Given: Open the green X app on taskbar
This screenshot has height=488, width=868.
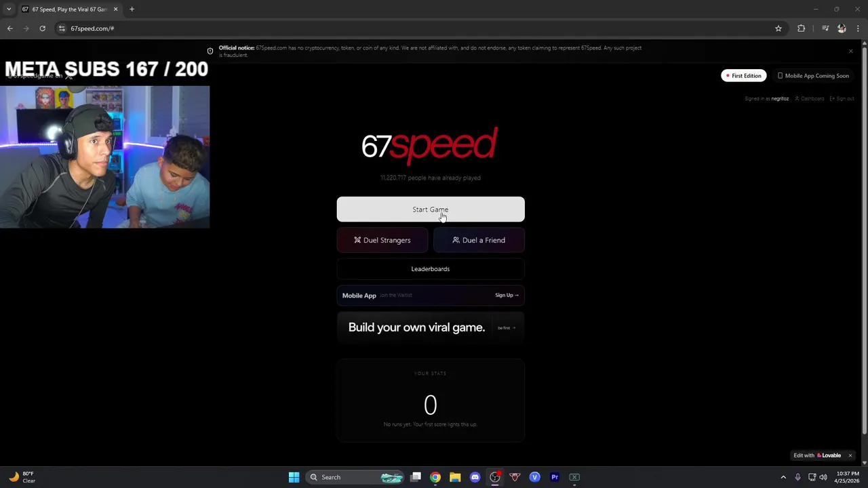Looking at the screenshot, I should tap(574, 477).
